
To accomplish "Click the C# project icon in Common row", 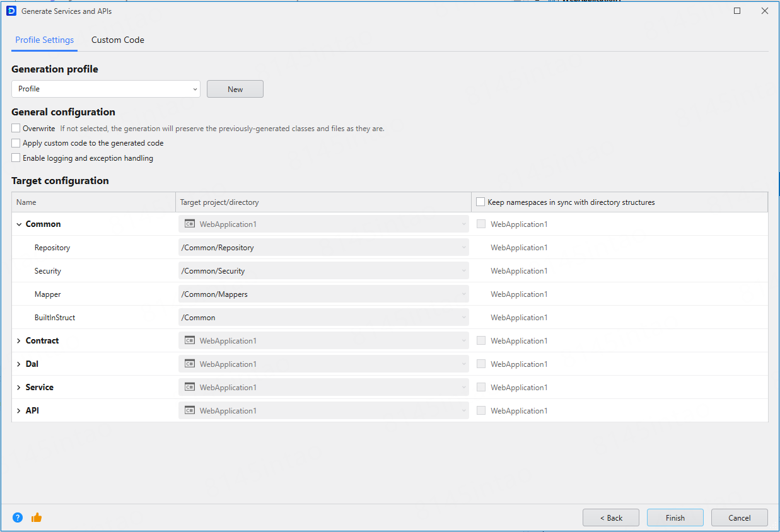I will [x=189, y=224].
